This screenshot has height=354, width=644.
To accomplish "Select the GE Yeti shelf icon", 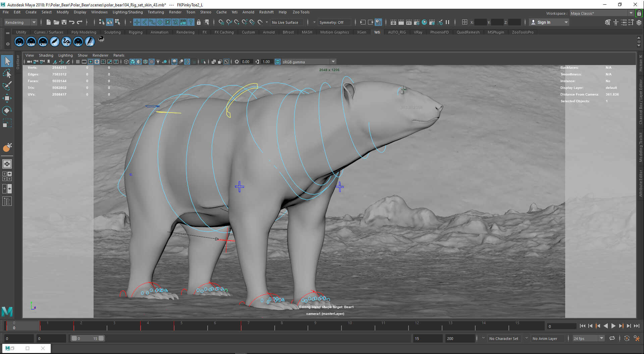I will tap(78, 41).
